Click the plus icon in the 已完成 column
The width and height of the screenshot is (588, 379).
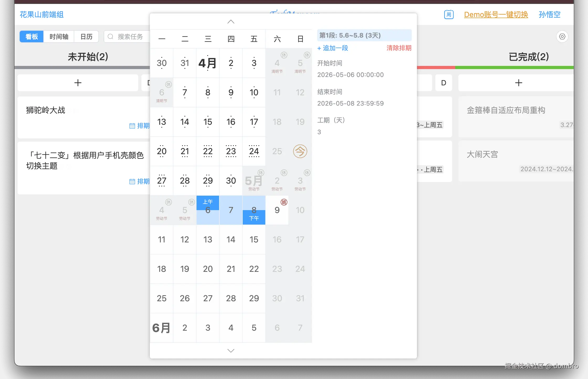pos(518,83)
